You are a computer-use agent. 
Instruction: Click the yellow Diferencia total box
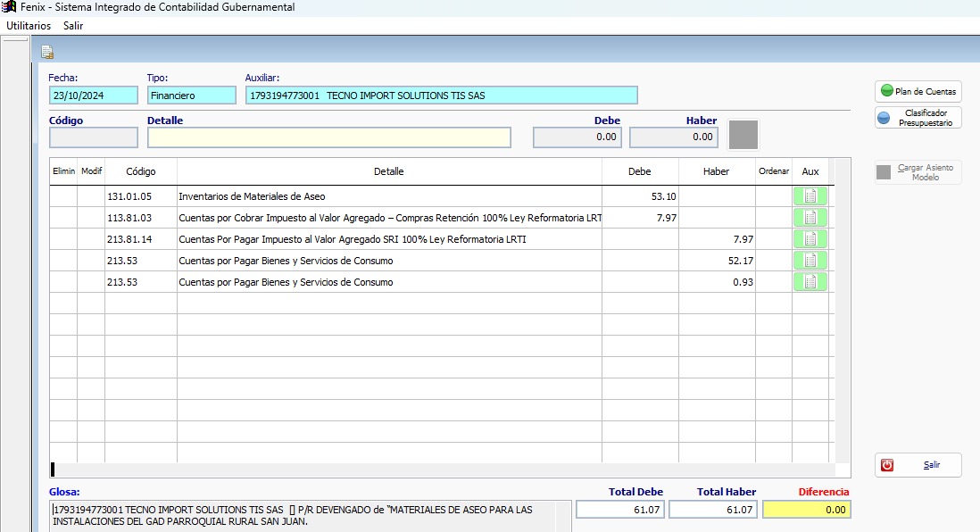[x=806, y=510]
